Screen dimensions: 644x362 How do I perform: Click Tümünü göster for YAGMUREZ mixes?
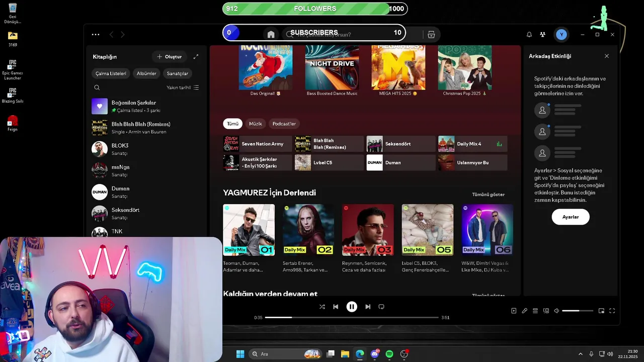[x=488, y=195]
